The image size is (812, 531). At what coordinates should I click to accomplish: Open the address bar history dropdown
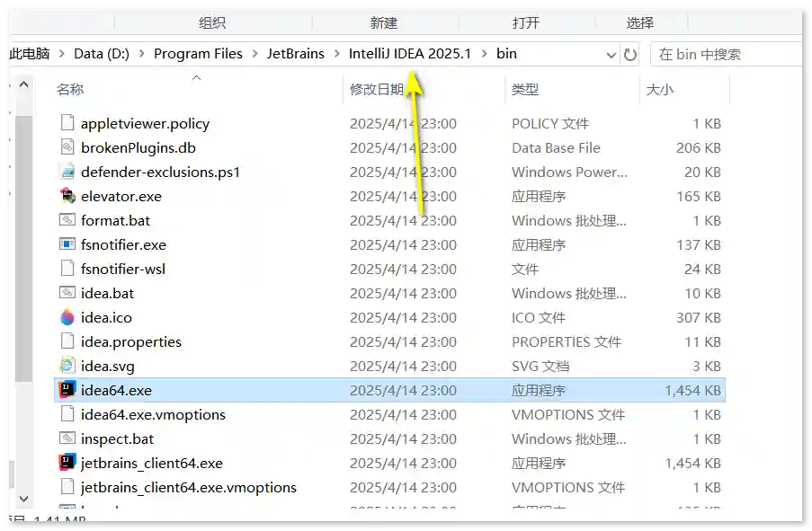click(x=611, y=54)
